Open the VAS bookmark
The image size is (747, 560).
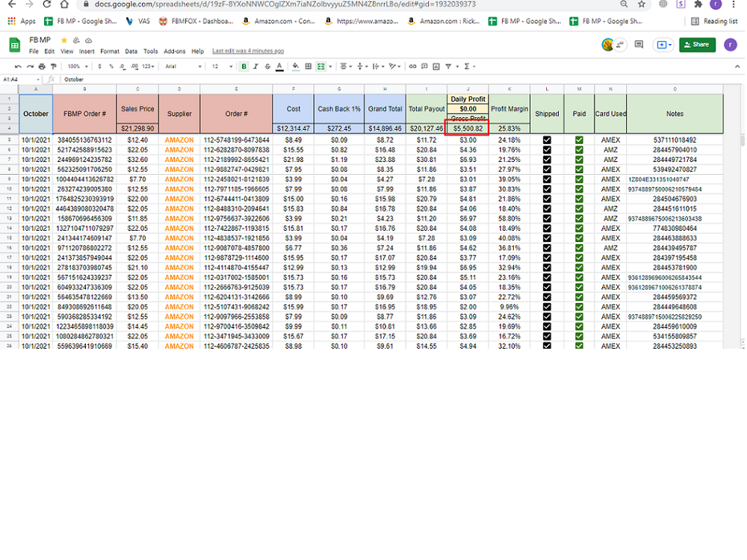pyautogui.click(x=137, y=22)
